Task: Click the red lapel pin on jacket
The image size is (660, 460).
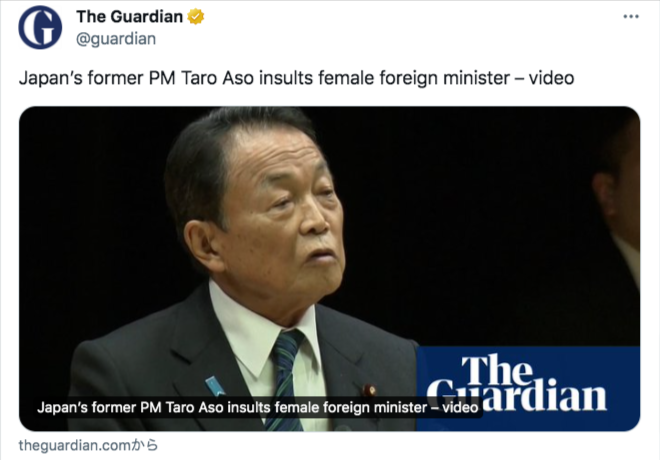Action: click(x=369, y=390)
